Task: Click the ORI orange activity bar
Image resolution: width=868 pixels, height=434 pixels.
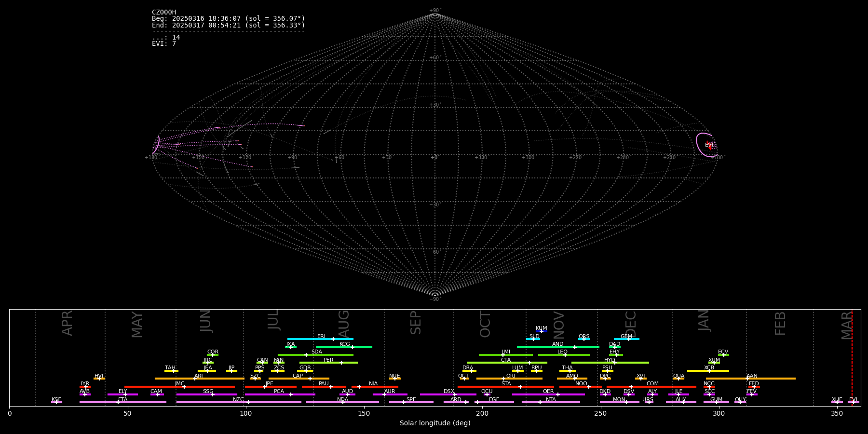Action: [x=509, y=379]
